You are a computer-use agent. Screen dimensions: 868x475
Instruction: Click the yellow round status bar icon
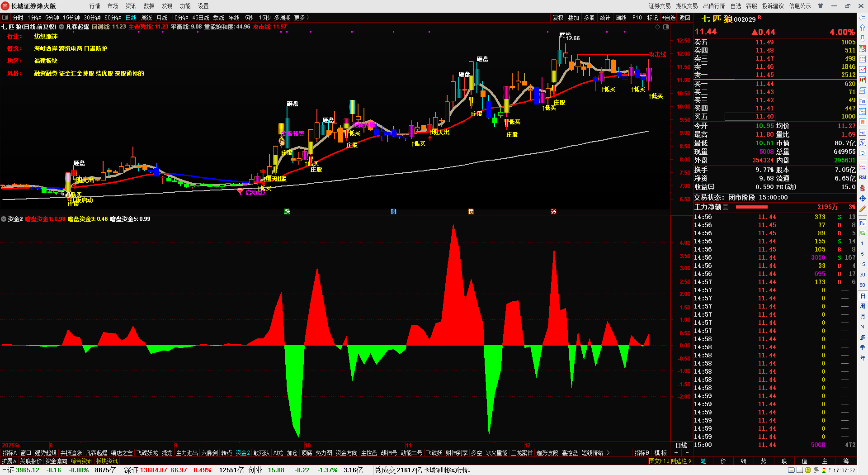point(808,470)
